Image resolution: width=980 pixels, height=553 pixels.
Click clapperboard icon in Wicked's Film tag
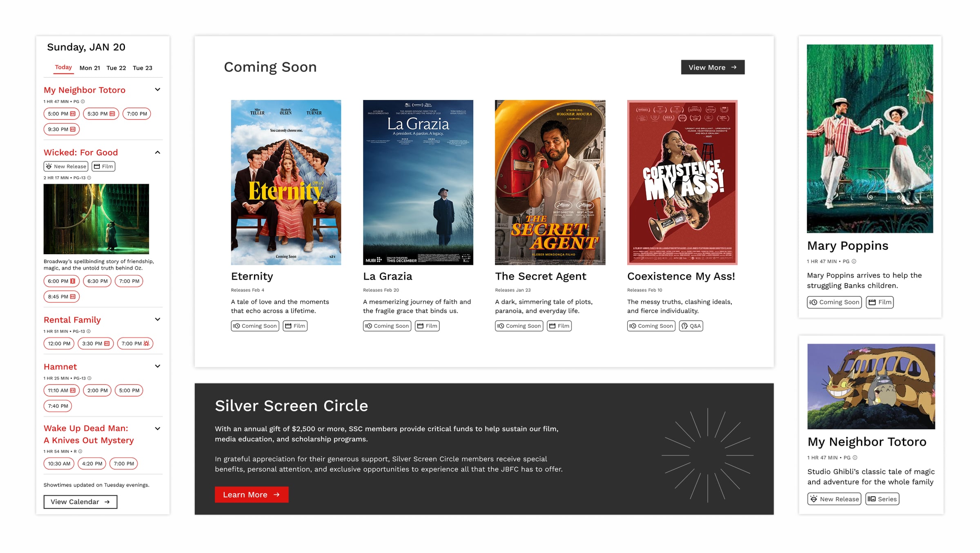click(x=97, y=167)
